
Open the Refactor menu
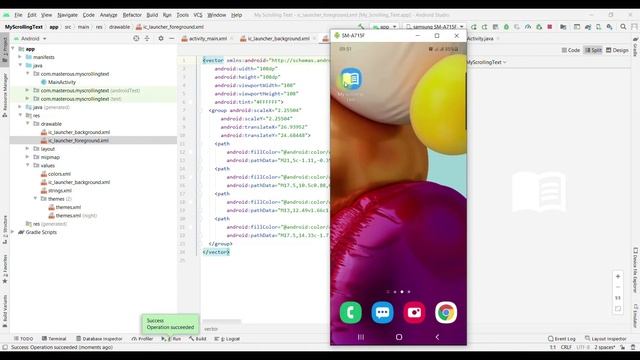point(132,15)
